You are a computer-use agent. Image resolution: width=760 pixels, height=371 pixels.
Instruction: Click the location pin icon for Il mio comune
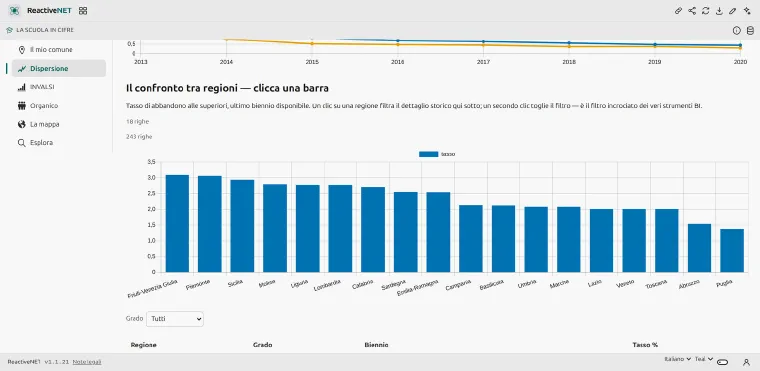(x=21, y=50)
